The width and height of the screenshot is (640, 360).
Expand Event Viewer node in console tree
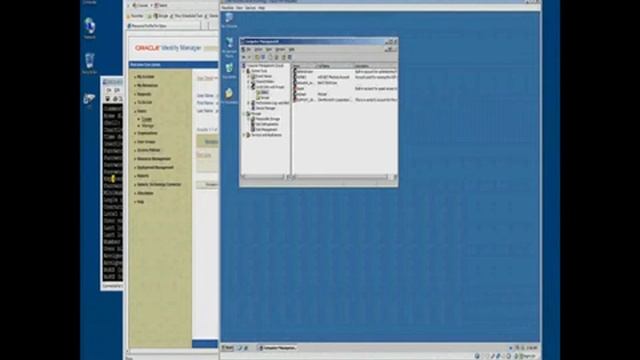[x=248, y=76]
